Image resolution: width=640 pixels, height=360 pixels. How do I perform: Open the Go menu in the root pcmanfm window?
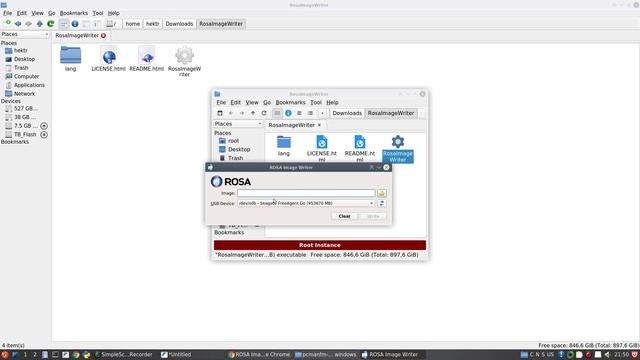click(267, 102)
